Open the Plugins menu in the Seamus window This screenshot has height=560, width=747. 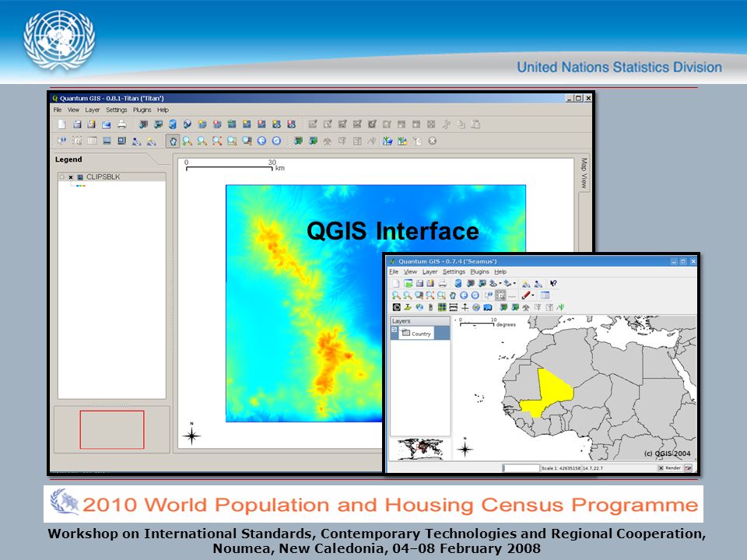[480, 272]
